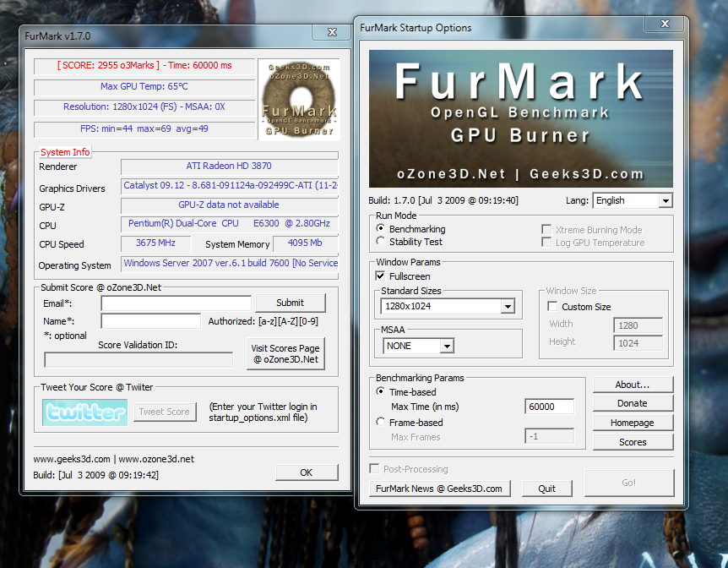Enable the Custom Size checkbox
Image resolution: width=728 pixels, height=568 pixels.
click(552, 306)
